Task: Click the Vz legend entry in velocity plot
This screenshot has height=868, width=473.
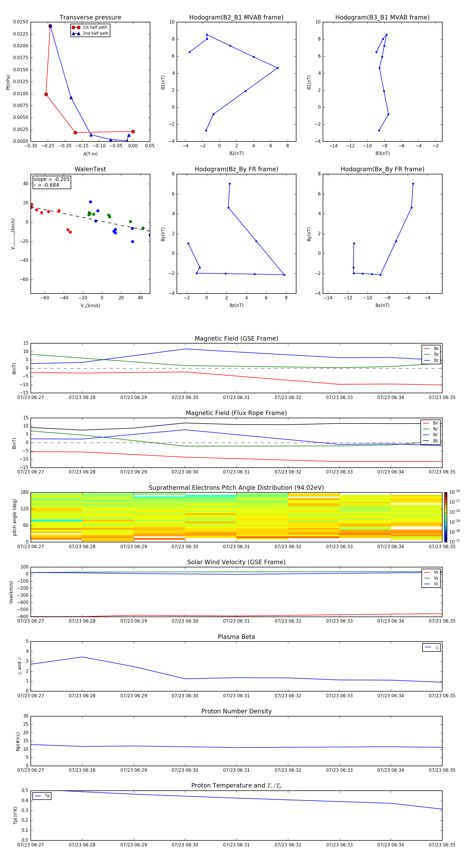Action: (x=431, y=584)
